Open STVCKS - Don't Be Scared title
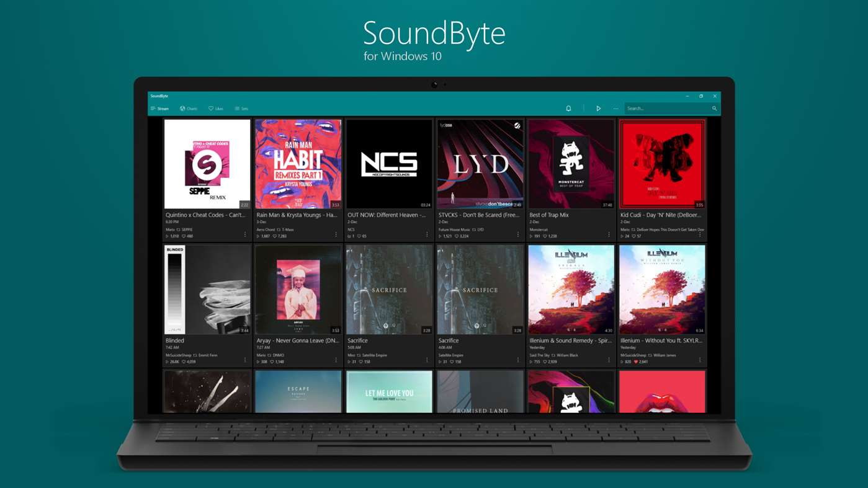The height and width of the screenshot is (488, 868). [479, 215]
